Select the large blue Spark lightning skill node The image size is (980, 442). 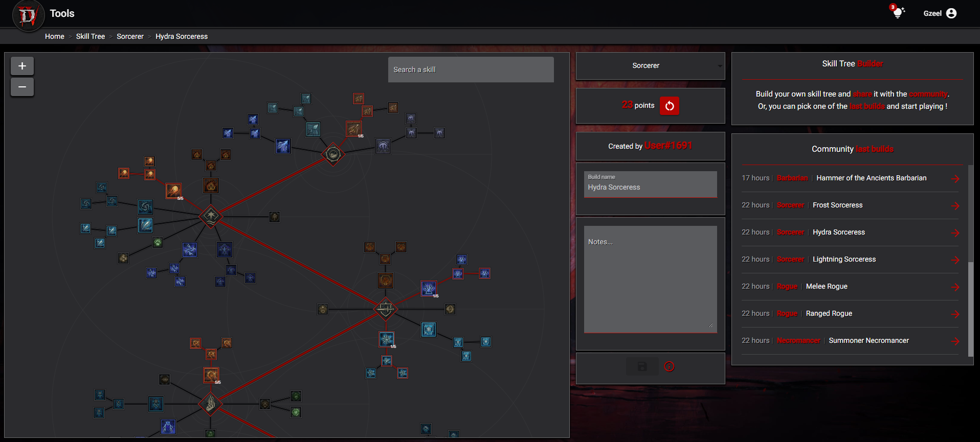[283, 146]
